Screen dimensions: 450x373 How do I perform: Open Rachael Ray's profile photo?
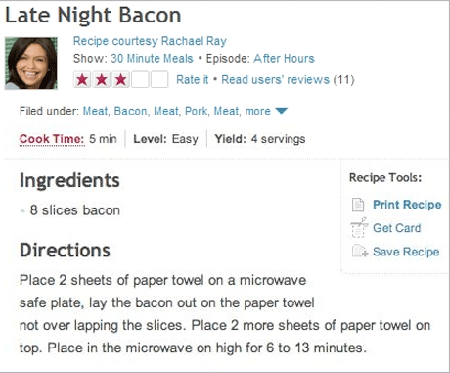point(31,63)
